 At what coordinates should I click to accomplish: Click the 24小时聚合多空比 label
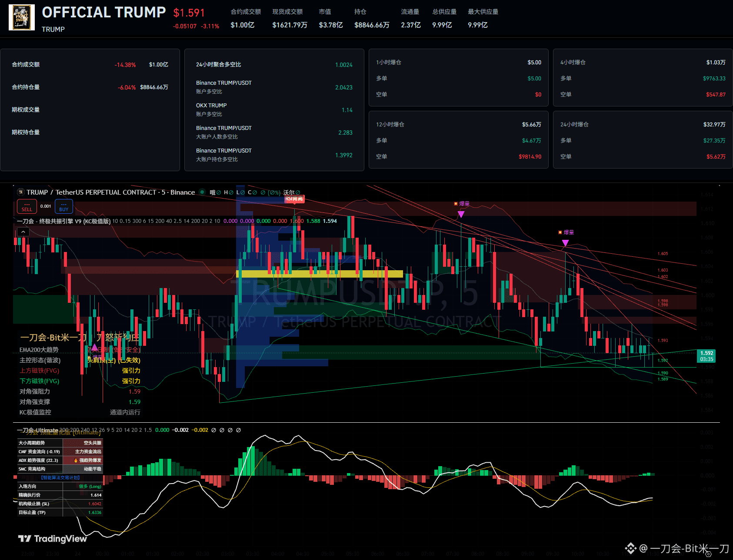219,65
